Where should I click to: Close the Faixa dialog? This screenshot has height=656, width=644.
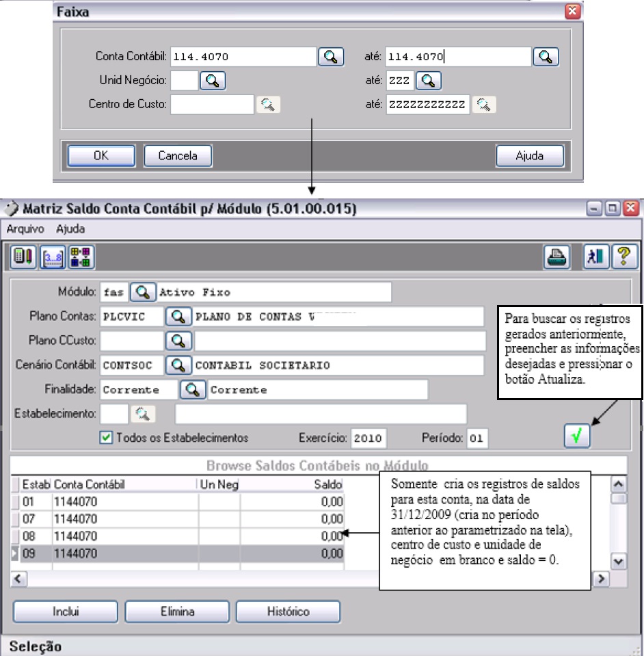pos(572,12)
